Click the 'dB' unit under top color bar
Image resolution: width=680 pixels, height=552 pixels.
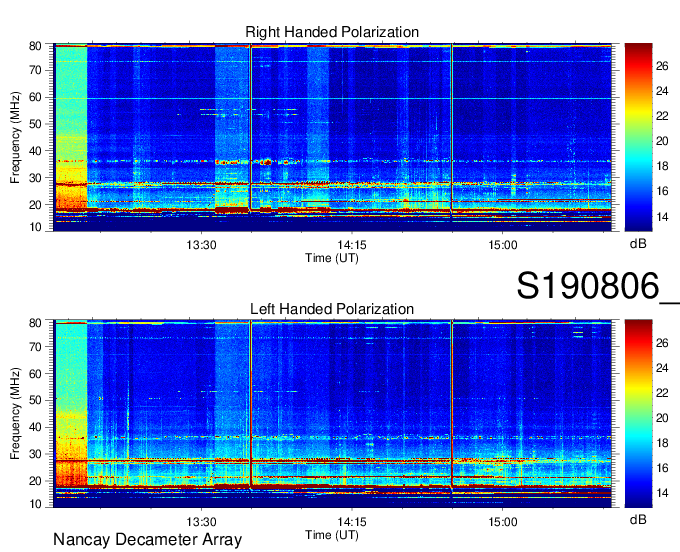tap(638, 244)
